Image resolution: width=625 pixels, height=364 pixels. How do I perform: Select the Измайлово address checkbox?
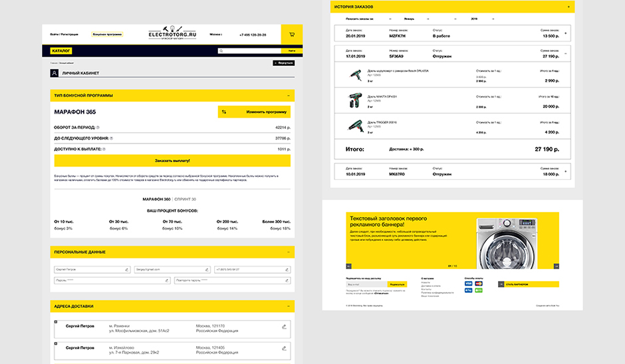pyautogui.click(x=55, y=344)
